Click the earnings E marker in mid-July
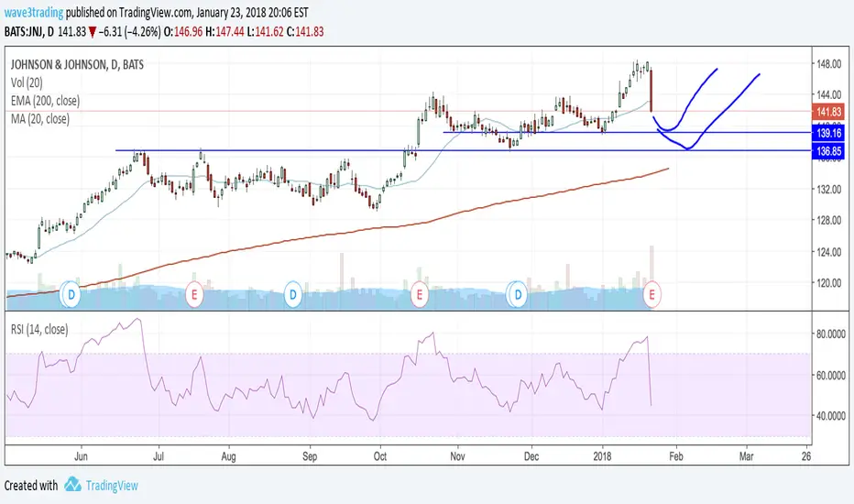The width and height of the screenshot is (854, 504). pyautogui.click(x=194, y=295)
